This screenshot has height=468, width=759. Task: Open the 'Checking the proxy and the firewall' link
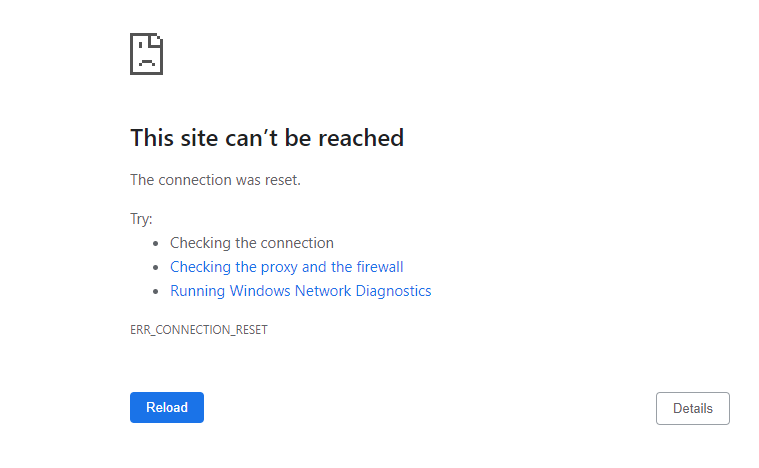[x=287, y=267]
